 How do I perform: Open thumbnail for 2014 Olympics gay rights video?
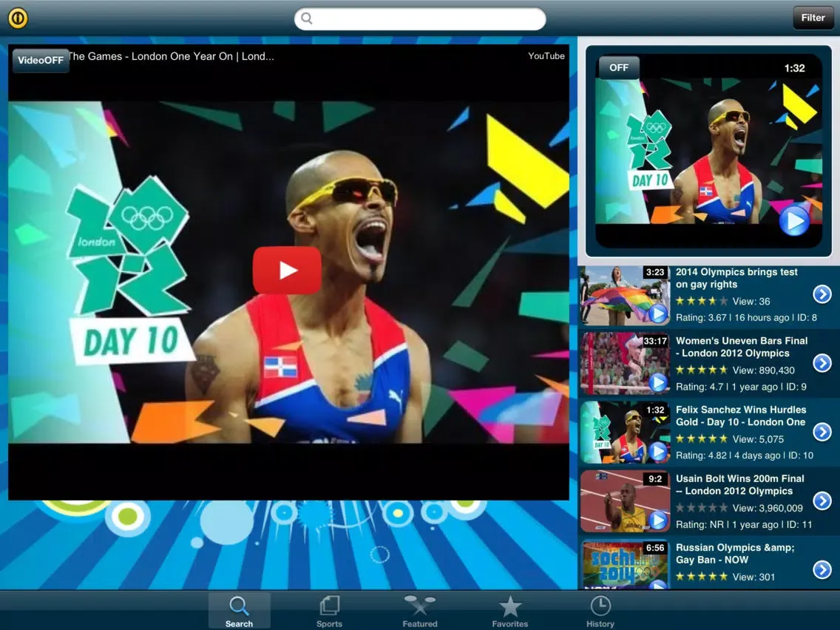point(625,296)
